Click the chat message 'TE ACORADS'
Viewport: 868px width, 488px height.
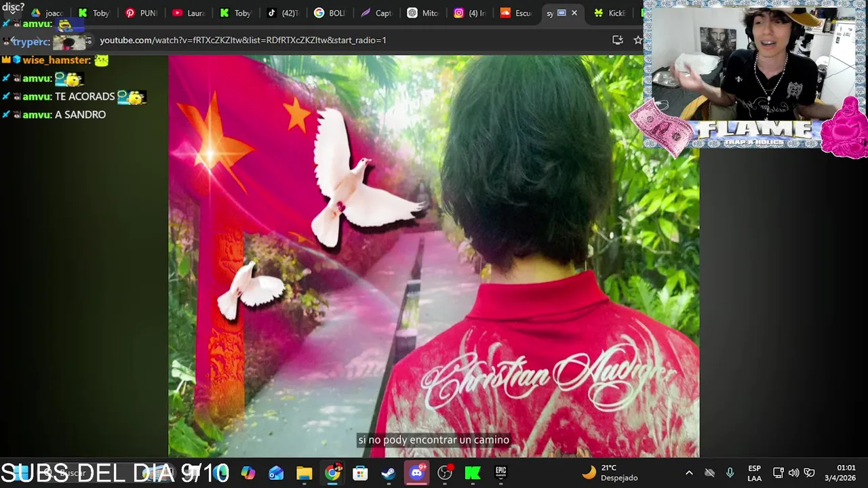coord(85,97)
